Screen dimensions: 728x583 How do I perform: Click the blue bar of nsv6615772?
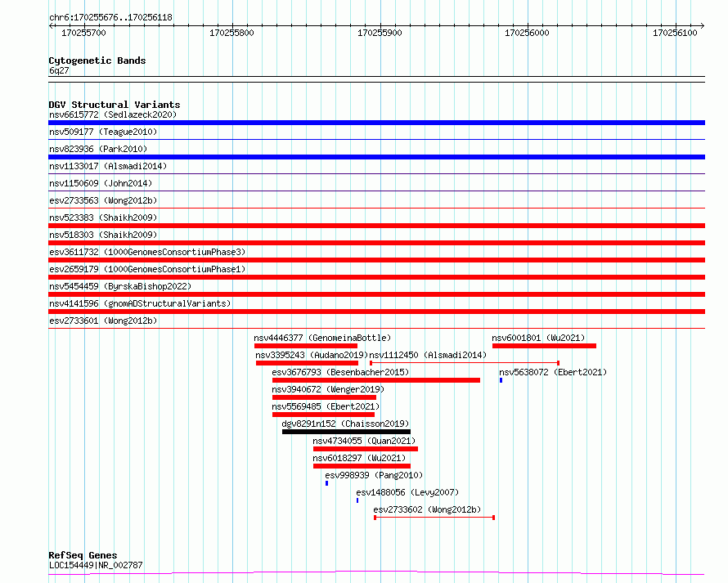click(376, 123)
